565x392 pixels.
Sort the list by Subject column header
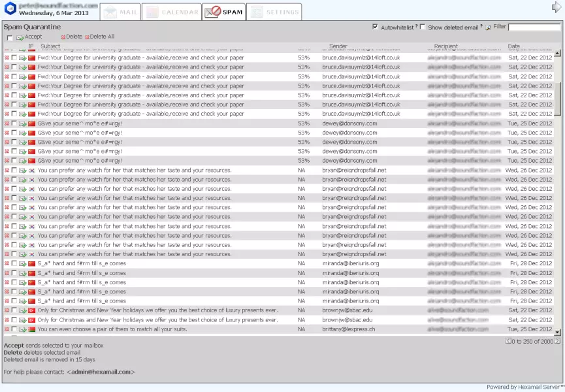(x=50, y=46)
